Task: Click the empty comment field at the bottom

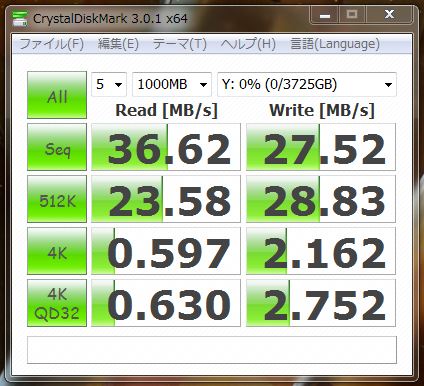Action: pos(212,350)
